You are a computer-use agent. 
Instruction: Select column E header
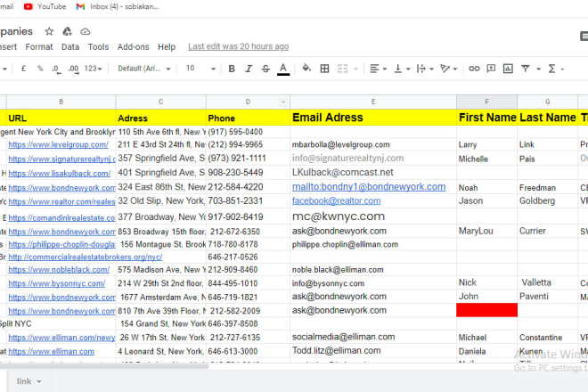(373, 102)
